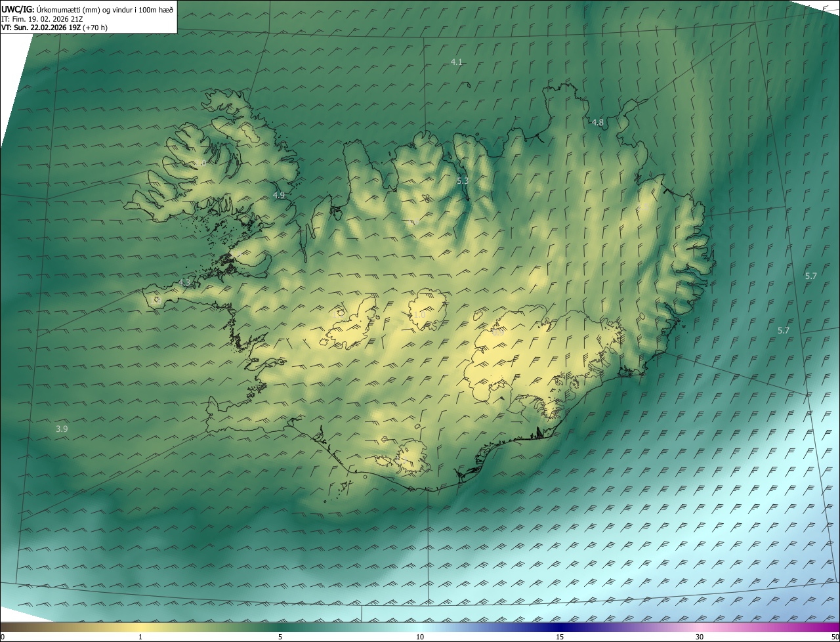840x642 pixels.
Task: Click the '30' tick label on the color scale
Action: pos(700,637)
